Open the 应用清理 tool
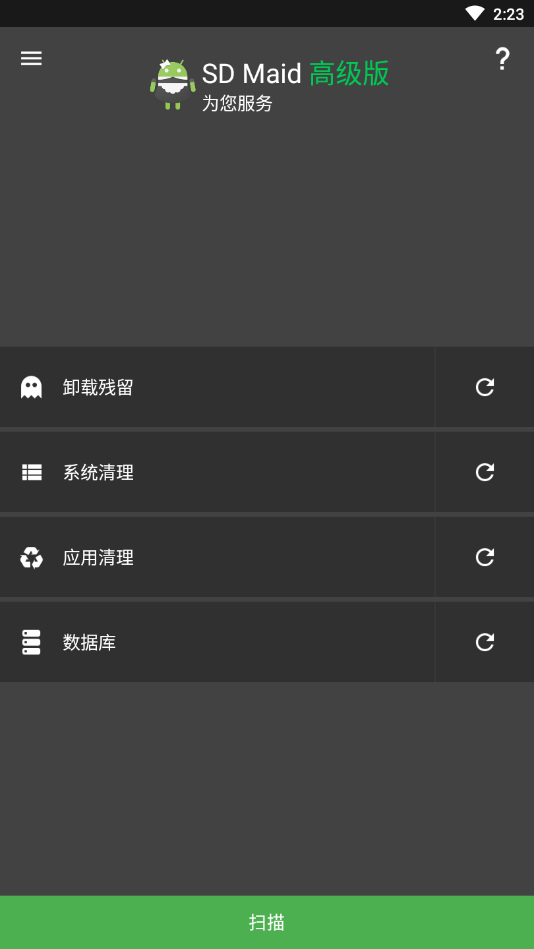Screen dimensions: 534x949 [217, 557]
